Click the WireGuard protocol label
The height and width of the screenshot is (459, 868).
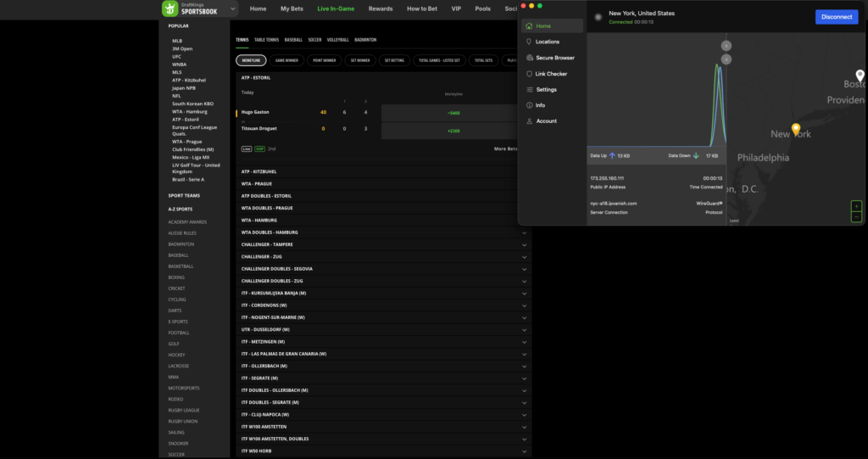pos(709,204)
